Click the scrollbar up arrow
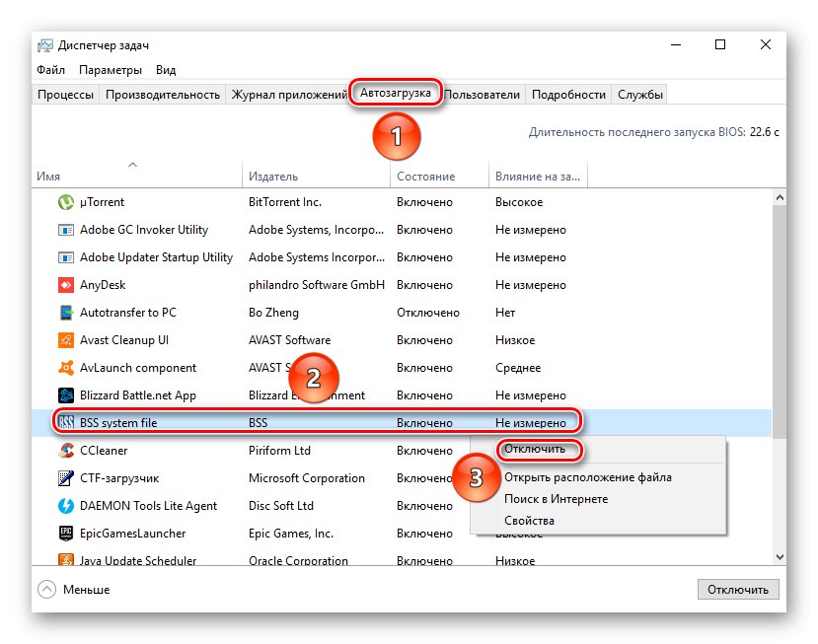 click(x=780, y=197)
